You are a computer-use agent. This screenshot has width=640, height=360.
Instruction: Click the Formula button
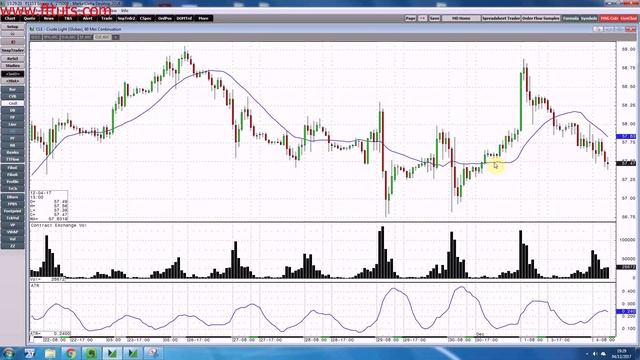pyautogui.click(x=571, y=18)
